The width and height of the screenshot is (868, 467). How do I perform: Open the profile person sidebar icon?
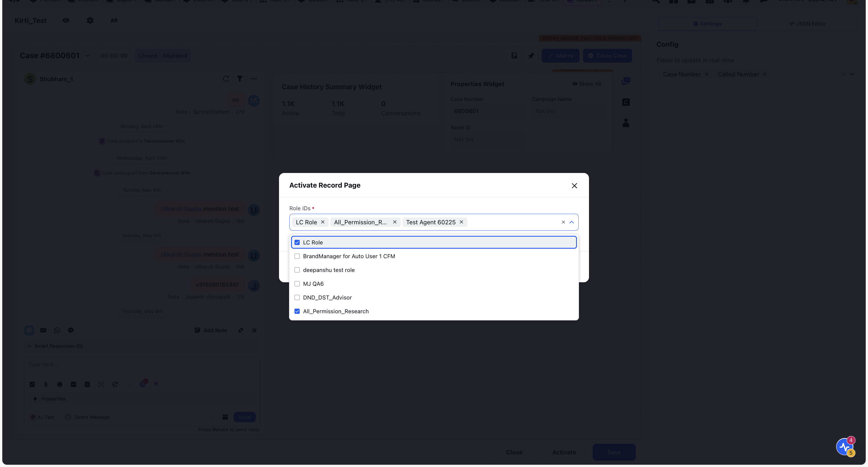626,123
